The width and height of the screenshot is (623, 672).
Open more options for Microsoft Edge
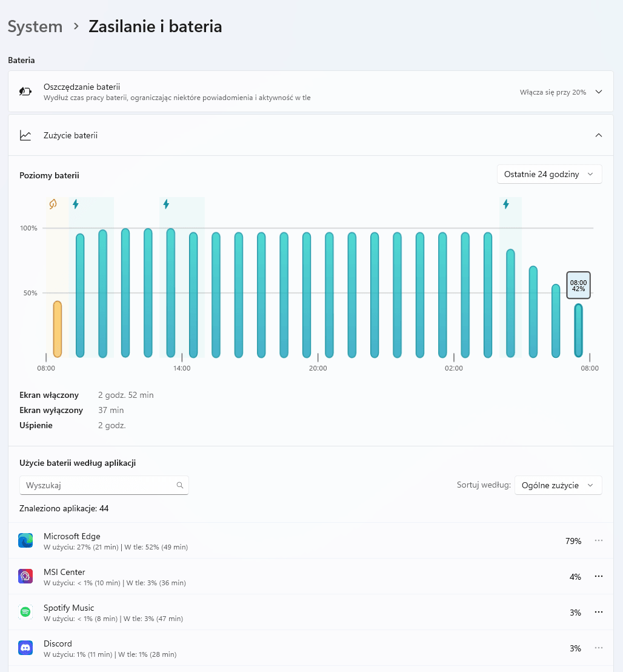(x=599, y=541)
